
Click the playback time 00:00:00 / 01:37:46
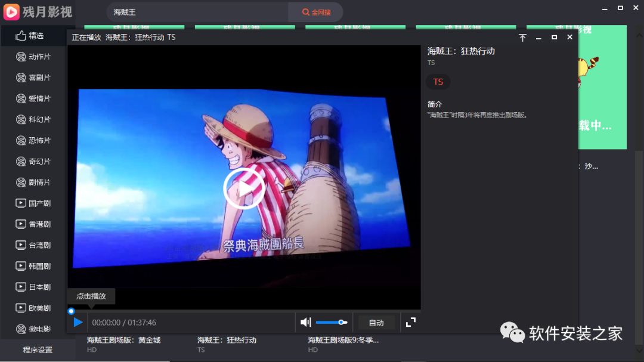(x=124, y=323)
